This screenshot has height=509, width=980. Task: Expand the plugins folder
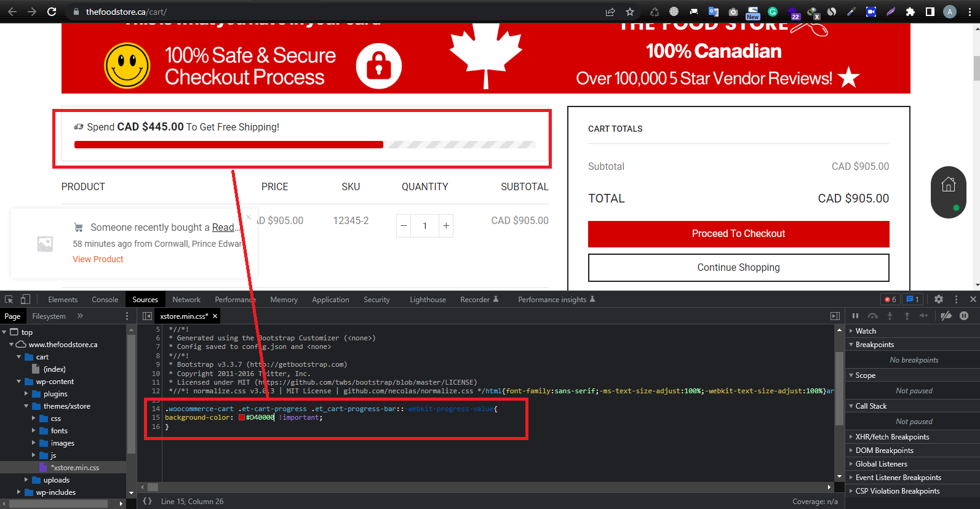point(26,393)
